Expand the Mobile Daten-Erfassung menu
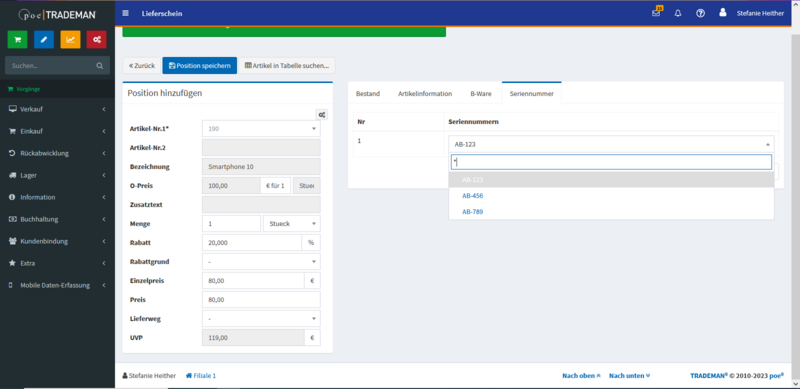Viewport: 800px width, 389px height. [x=57, y=285]
